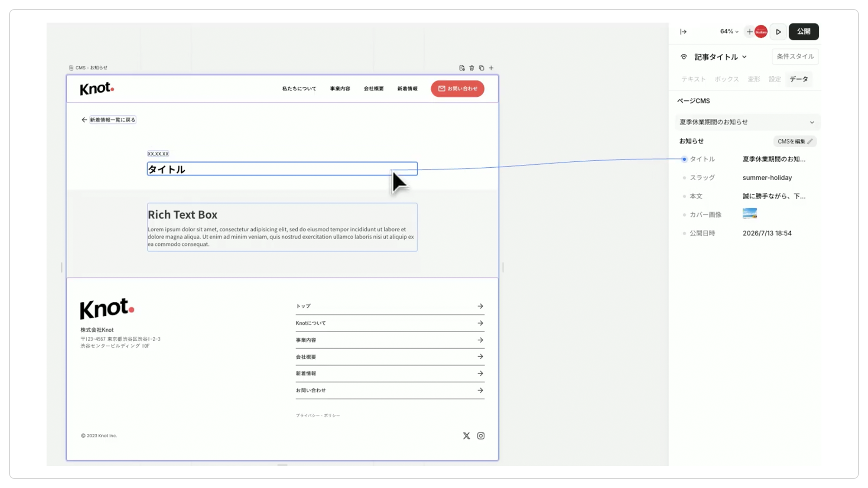
Task: Invite a collaborator with the plus button
Action: (750, 32)
